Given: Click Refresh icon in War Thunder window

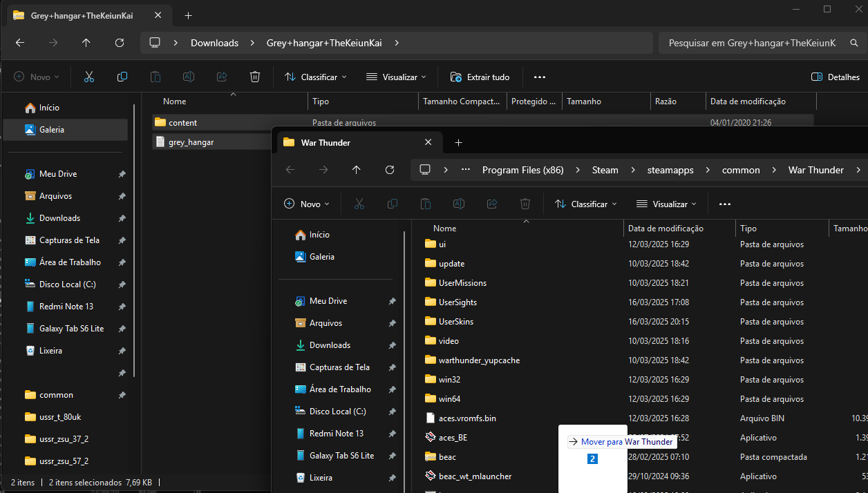Looking at the screenshot, I should [390, 170].
